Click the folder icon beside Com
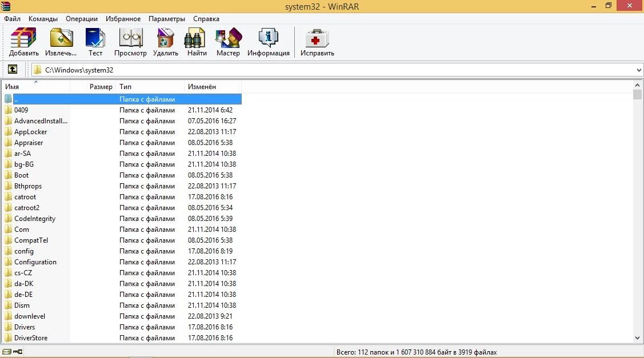Viewport: 644px width, 358px height. tap(8, 230)
